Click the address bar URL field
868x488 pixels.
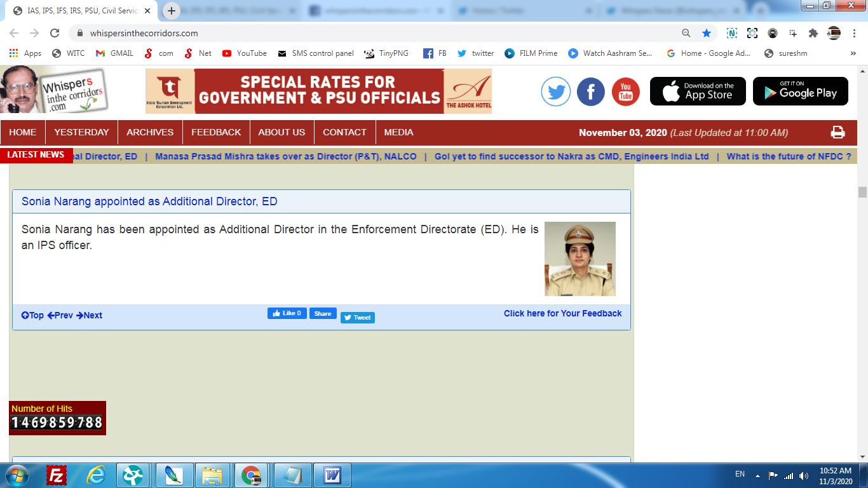(375, 33)
